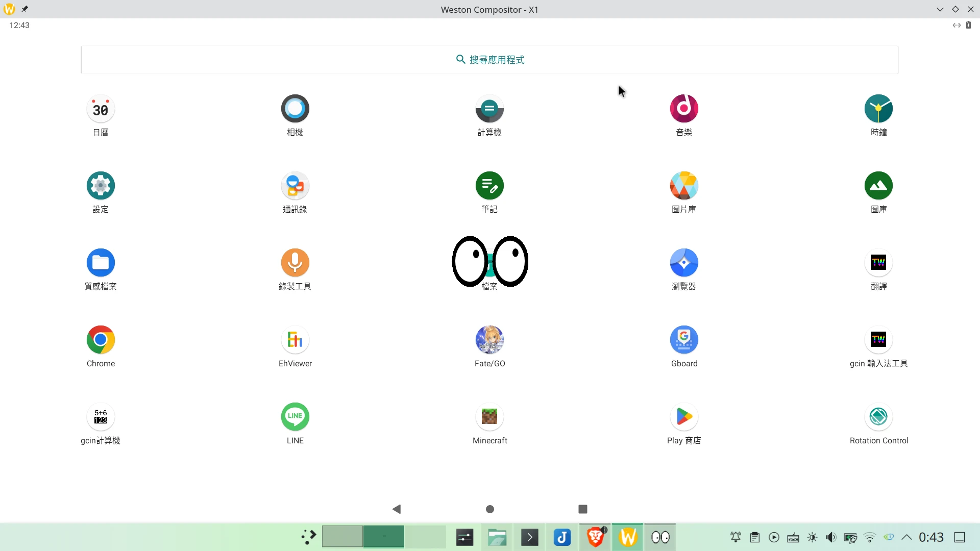Click the 搜尋應用程式 search field
Viewport: 980px width, 551px height.
coord(489,60)
